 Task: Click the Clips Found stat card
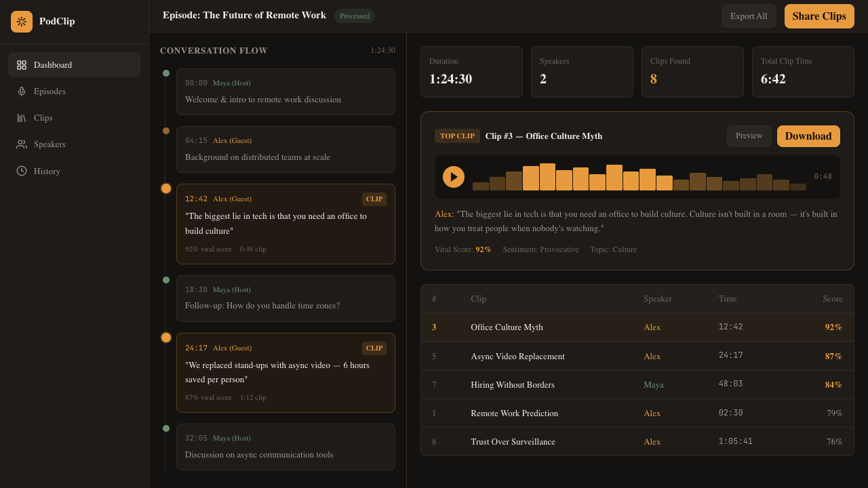692,72
